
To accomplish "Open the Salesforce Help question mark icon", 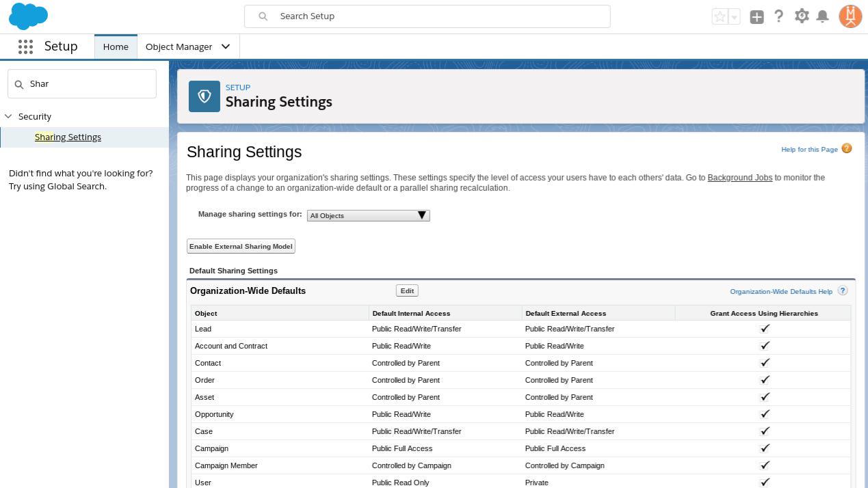I will click(x=778, y=16).
